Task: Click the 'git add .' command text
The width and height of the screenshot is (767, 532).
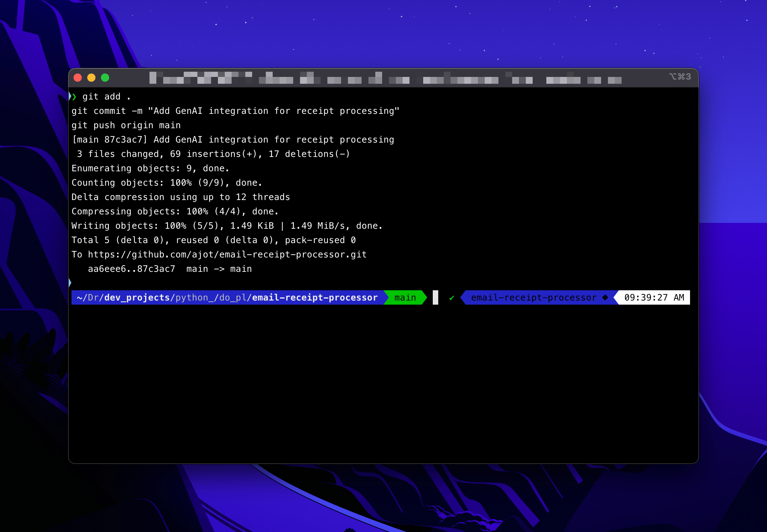Action: pos(106,97)
